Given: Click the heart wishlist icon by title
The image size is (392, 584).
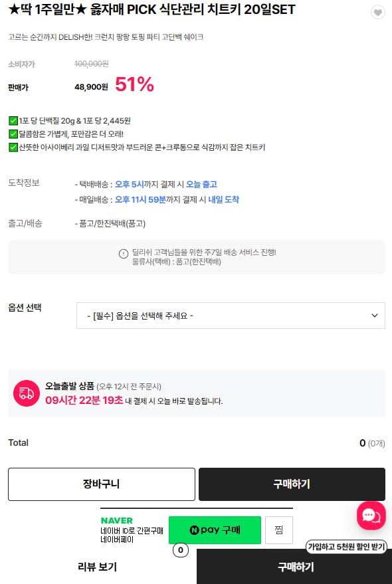Looking at the screenshot, I should [378, 13].
